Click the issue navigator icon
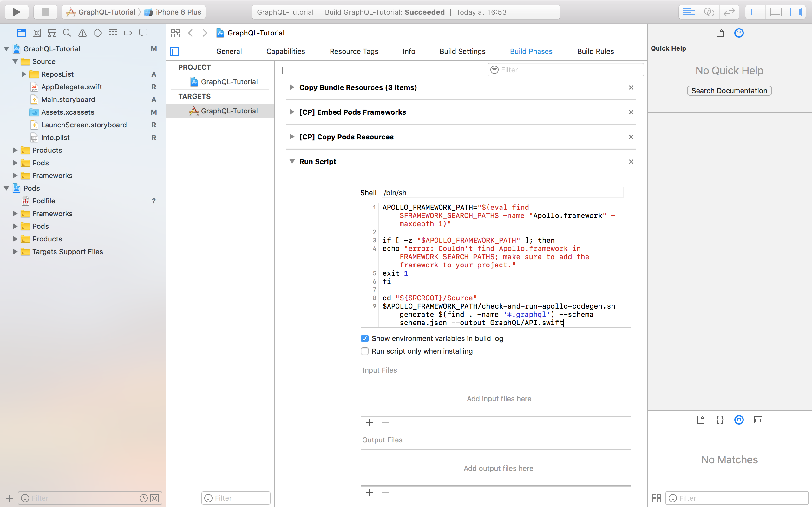This screenshot has height=507, width=812. [82, 33]
